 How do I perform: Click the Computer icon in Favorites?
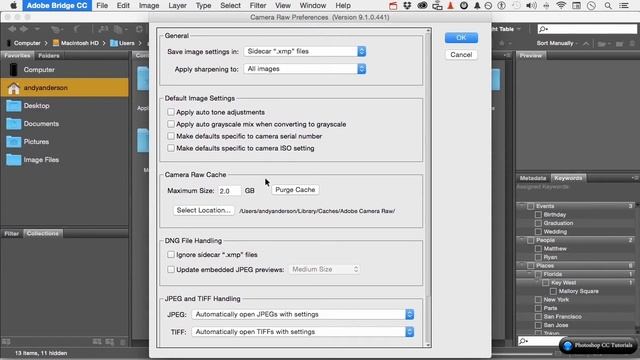13,70
